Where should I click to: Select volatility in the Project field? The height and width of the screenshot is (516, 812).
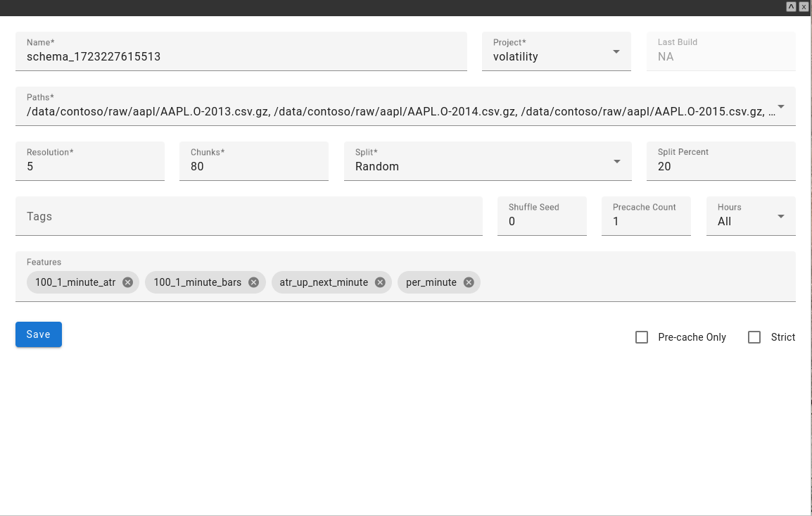pyautogui.click(x=549, y=56)
